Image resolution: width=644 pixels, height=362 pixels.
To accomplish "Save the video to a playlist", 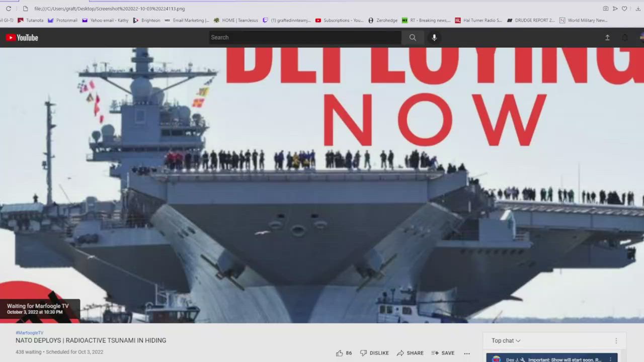I will click(443, 353).
